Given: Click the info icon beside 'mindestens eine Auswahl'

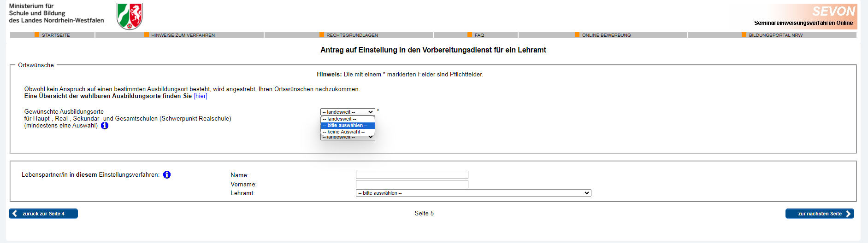Looking at the screenshot, I should pos(105,126).
